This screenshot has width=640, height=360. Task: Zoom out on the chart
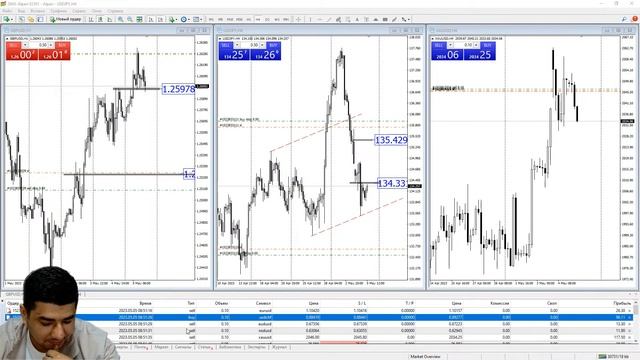point(130,19)
